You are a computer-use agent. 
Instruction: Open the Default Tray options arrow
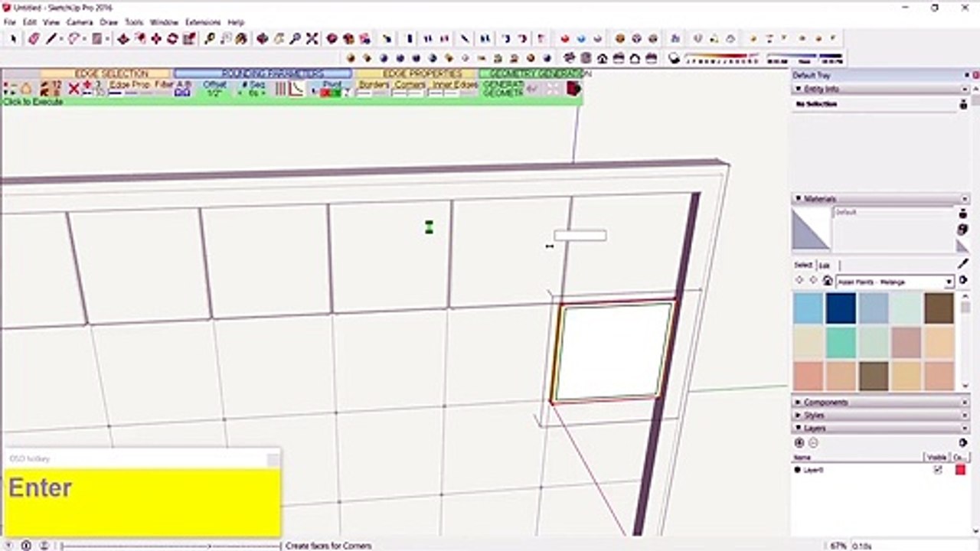[967, 75]
